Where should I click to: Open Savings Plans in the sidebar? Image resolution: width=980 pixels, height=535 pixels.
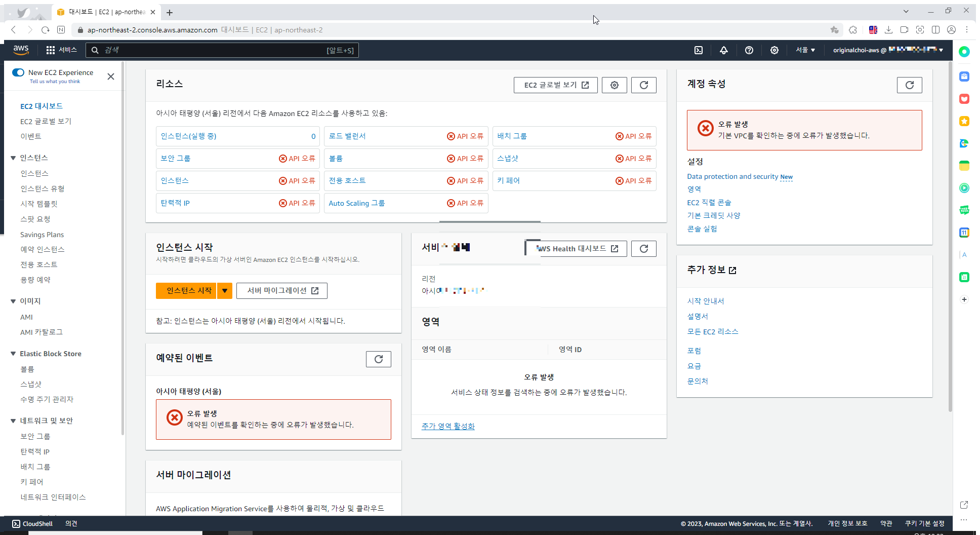[x=42, y=235]
